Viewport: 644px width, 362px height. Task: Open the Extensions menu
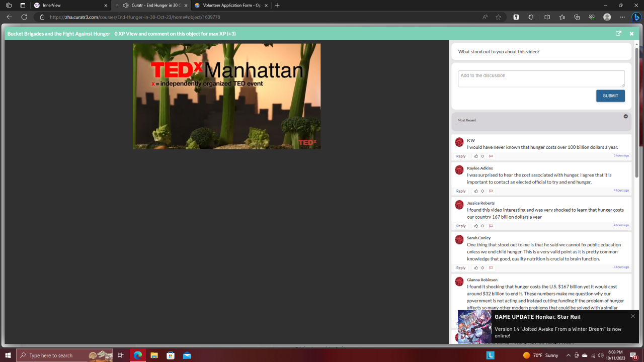(x=531, y=17)
